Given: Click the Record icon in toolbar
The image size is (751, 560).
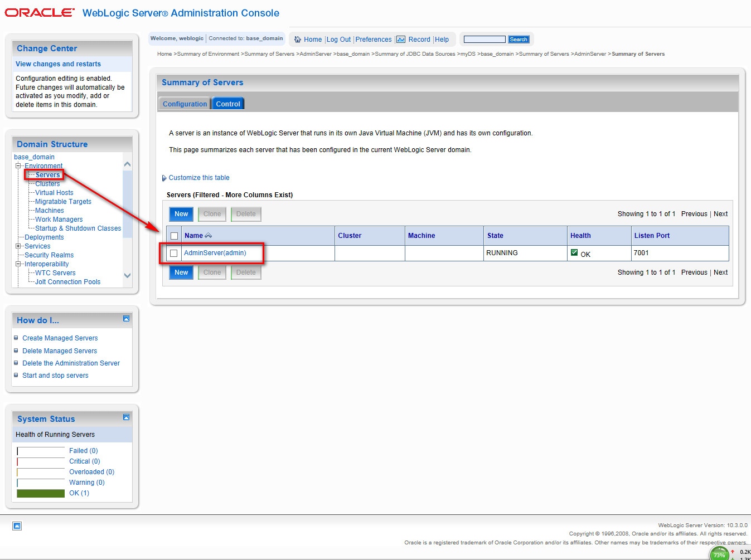Looking at the screenshot, I should coord(401,40).
